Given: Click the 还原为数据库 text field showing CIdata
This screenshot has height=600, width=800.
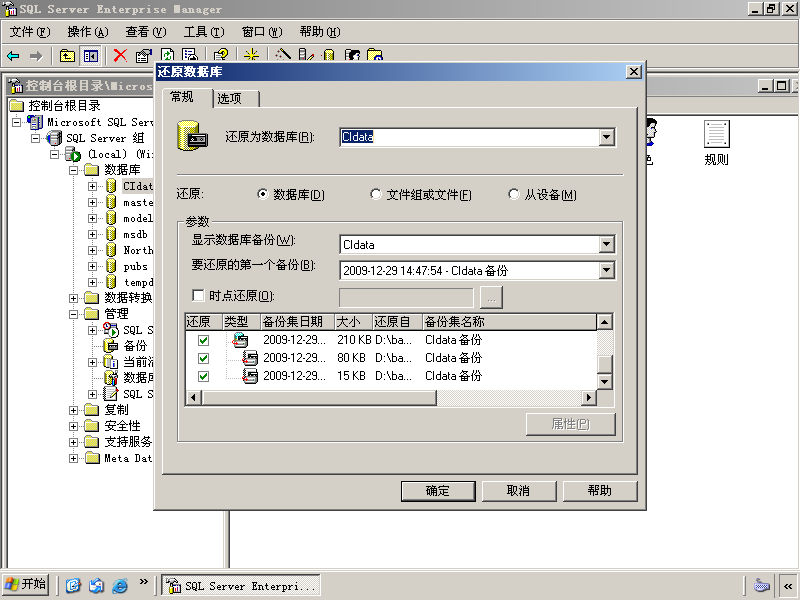Looking at the screenshot, I should point(469,137).
